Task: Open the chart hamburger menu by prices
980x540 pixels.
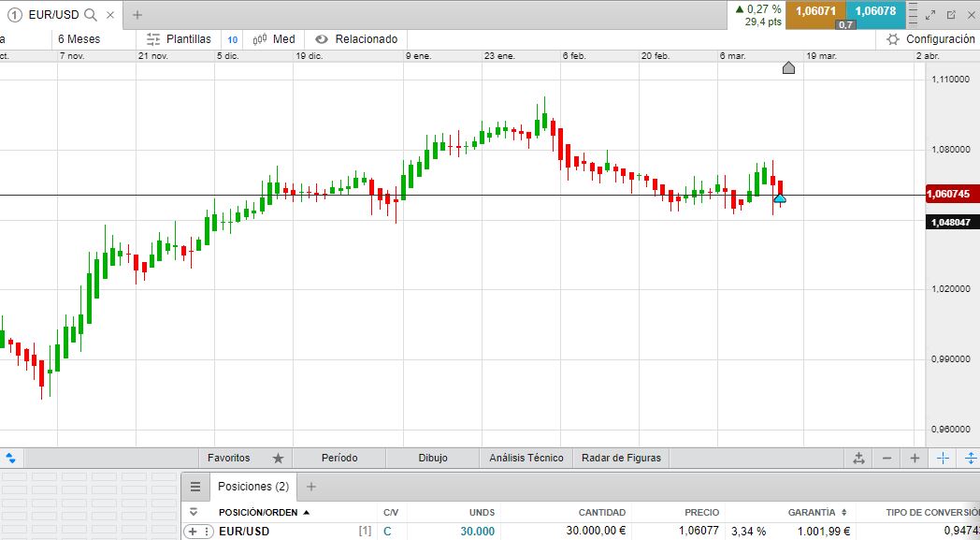Action: tap(913, 14)
